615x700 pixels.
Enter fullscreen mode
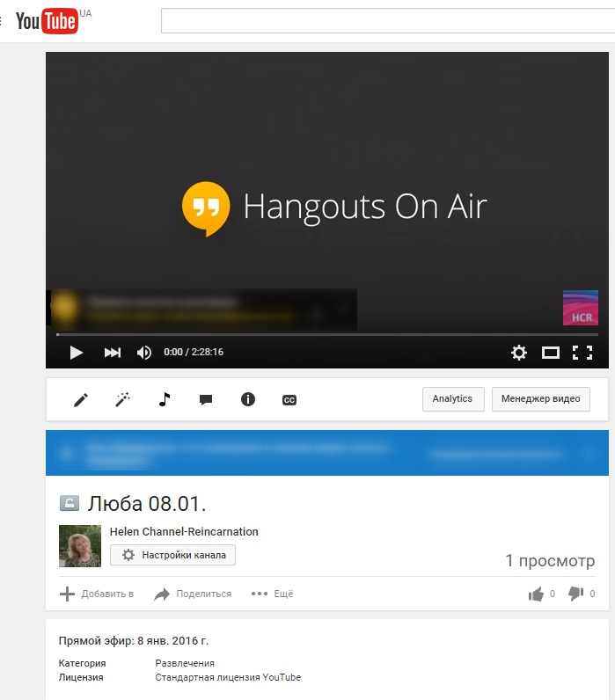tap(582, 353)
